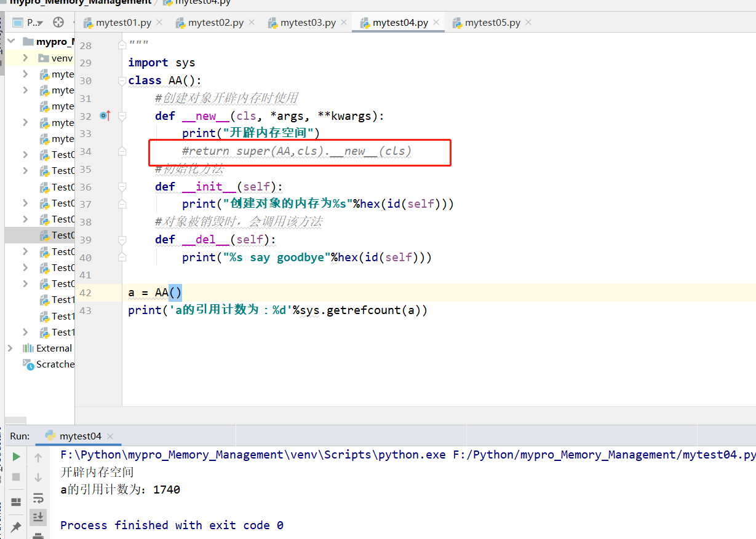The image size is (756, 539).
Task: Select the venv tree item label
Action: (62, 58)
